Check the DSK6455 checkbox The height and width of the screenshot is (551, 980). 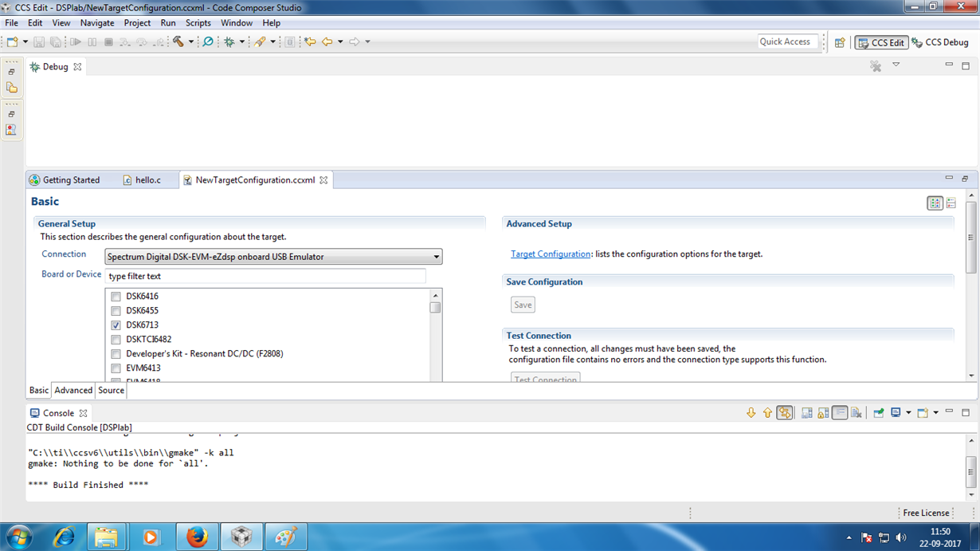click(116, 311)
